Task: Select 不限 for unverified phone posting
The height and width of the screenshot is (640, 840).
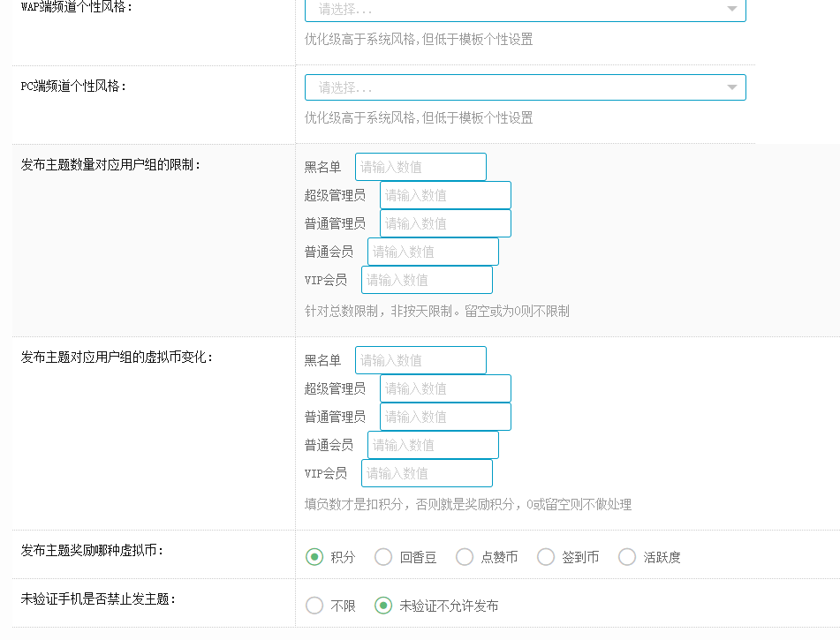Action: (x=314, y=606)
